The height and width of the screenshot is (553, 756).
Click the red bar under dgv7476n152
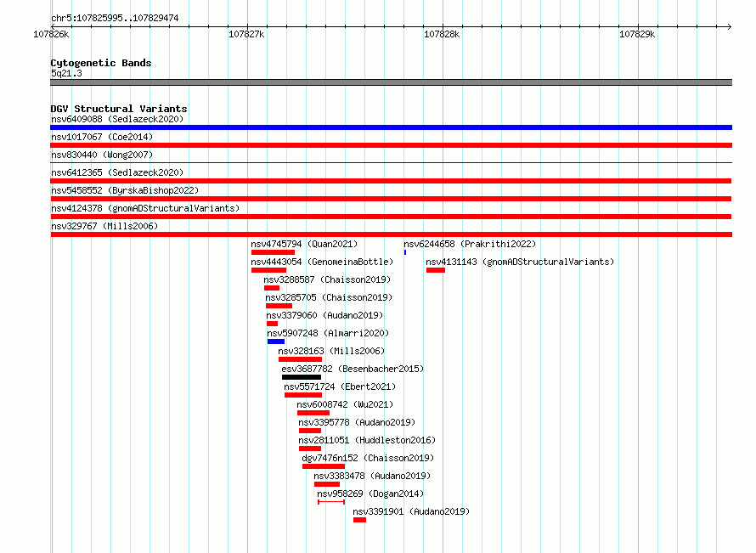(324, 466)
